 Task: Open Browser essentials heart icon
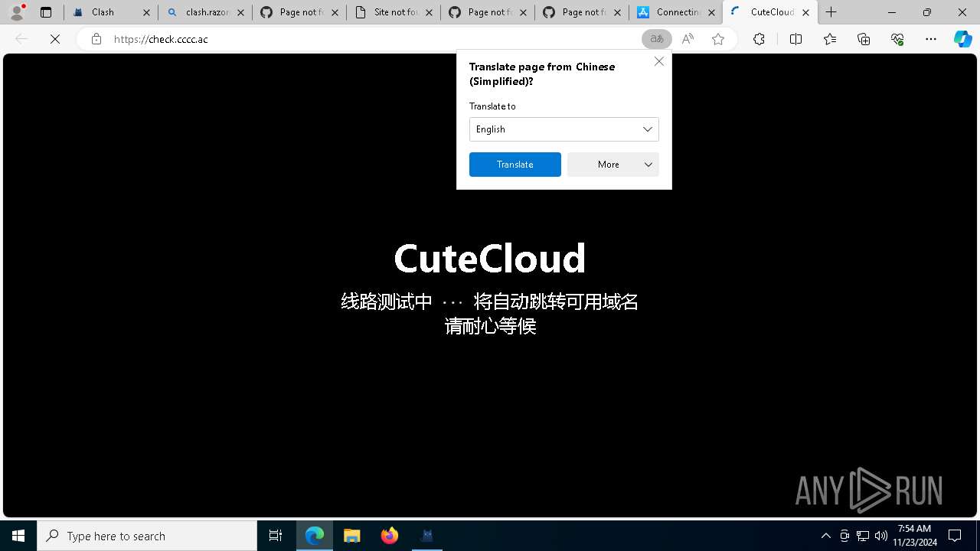point(897,39)
